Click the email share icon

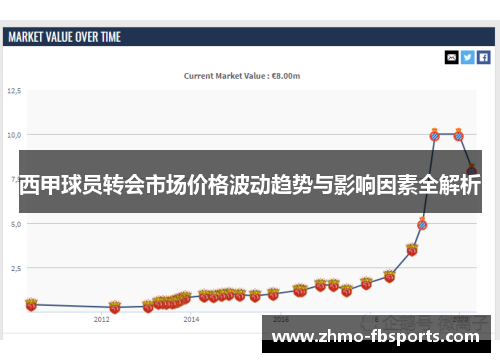tap(452, 57)
